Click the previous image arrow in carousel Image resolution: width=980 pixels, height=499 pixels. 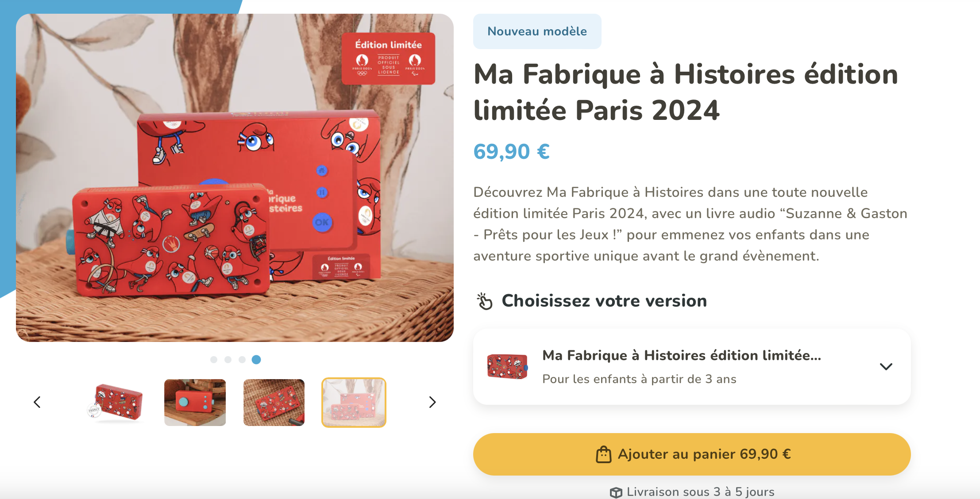pos(37,402)
